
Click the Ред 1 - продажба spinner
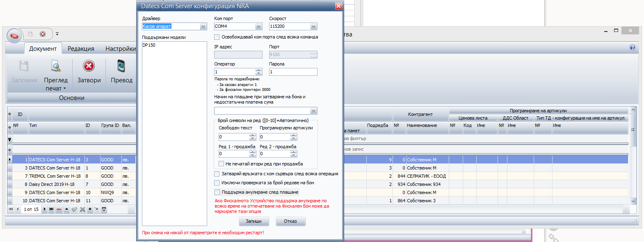253,154
